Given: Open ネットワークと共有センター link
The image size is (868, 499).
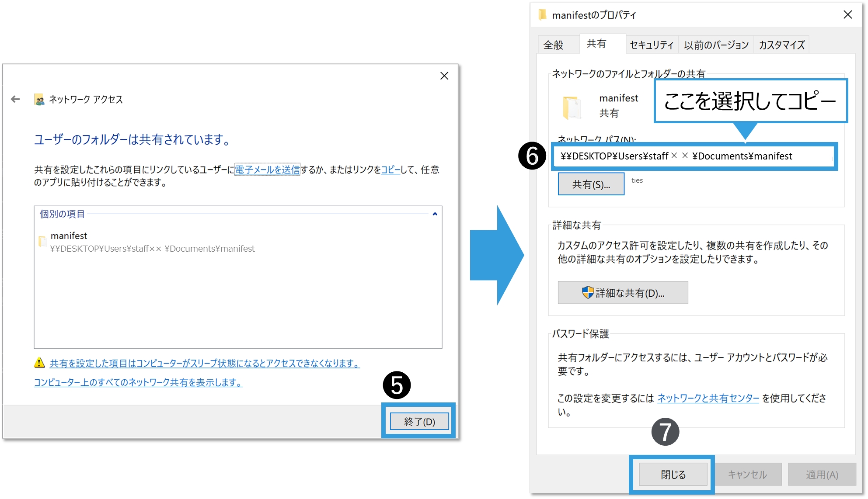Looking at the screenshot, I should click(708, 398).
